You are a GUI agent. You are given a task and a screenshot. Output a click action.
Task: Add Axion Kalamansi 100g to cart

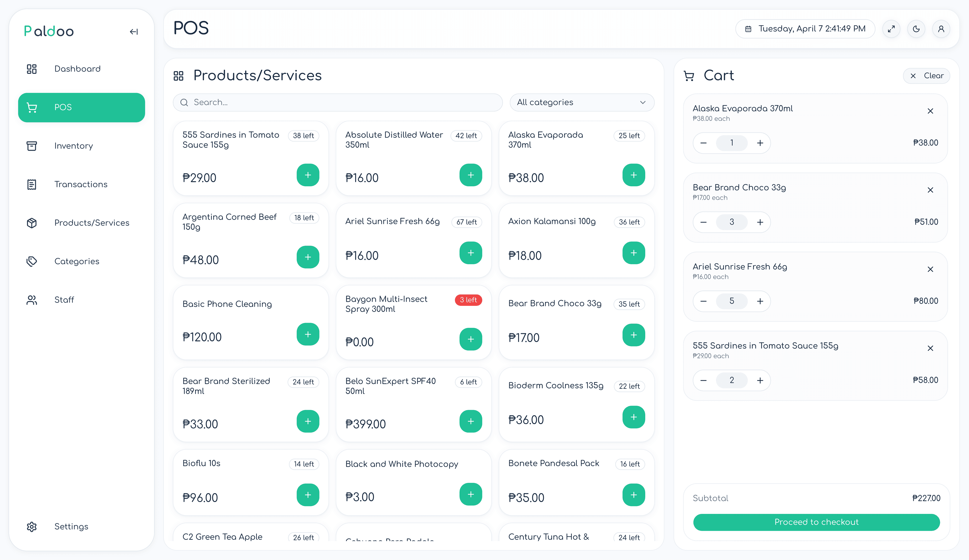(633, 253)
